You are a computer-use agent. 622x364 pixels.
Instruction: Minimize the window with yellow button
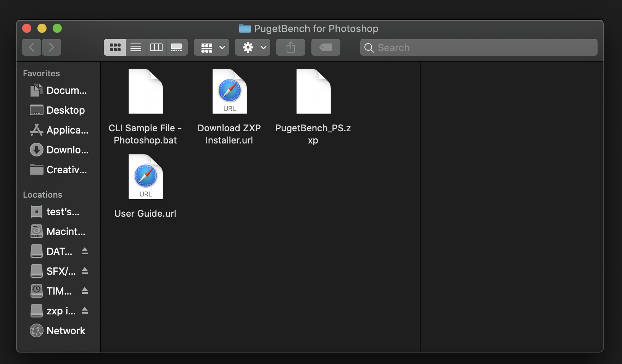click(x=42, y=28)
